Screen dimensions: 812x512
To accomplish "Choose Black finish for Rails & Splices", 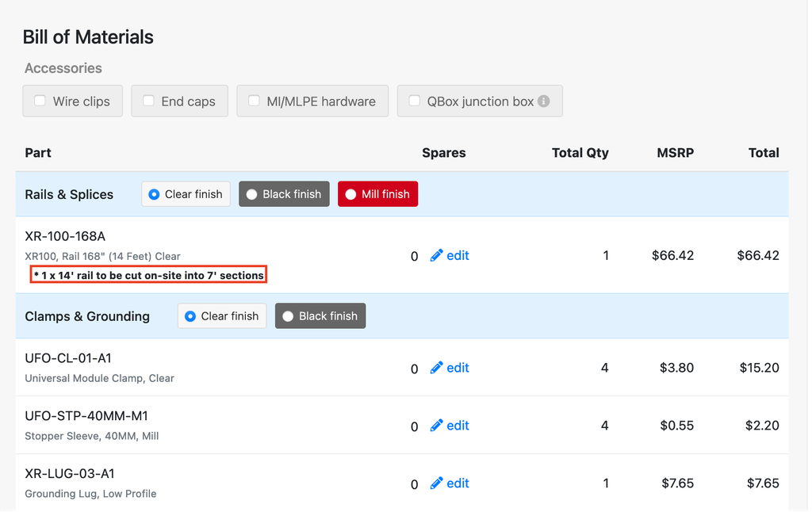I will 285,194.
